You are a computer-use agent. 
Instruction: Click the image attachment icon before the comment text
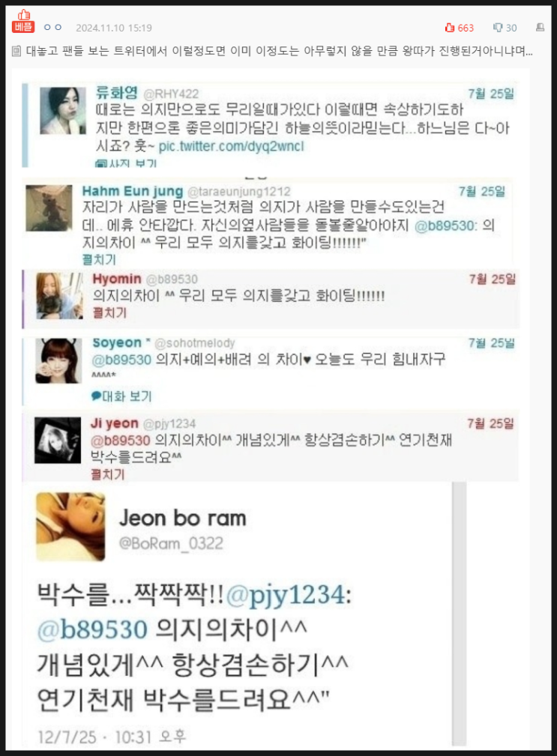click(x=16, y=51)
